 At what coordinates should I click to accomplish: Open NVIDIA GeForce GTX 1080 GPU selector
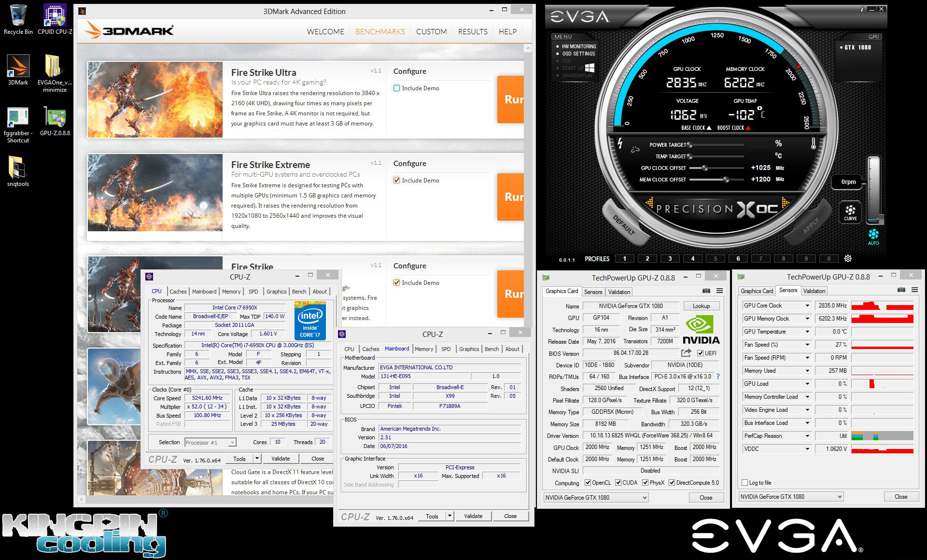point(596,497)
